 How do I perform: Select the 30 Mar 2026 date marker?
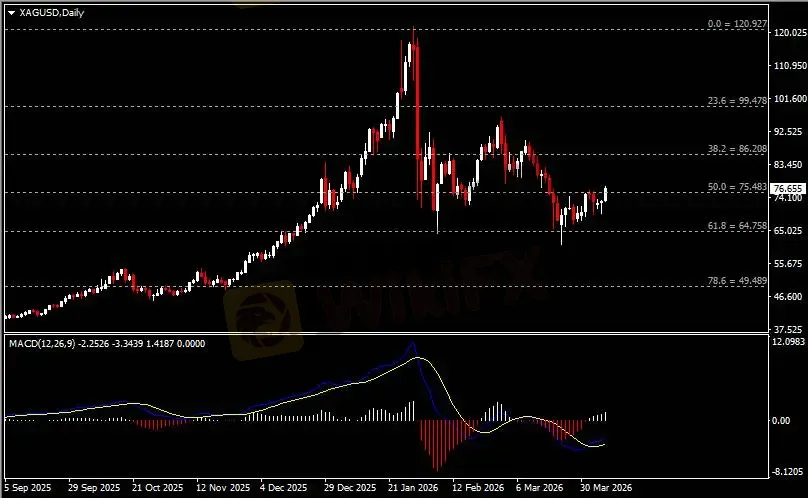click(607, 489)
